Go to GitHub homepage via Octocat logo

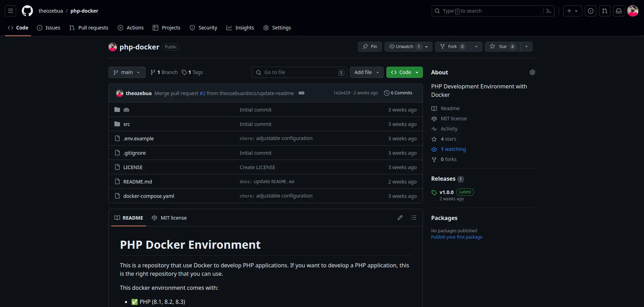27,11
